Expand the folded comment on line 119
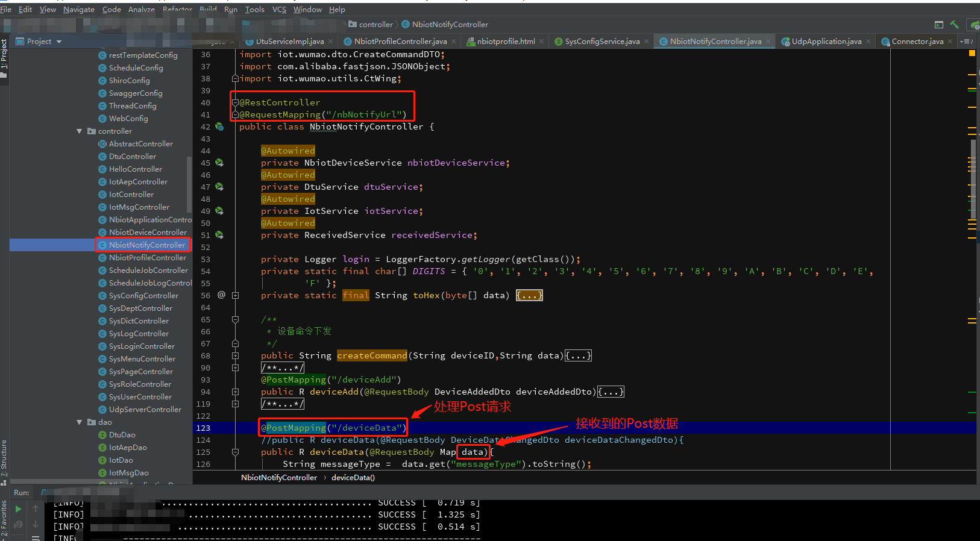 tap(235, 404)
